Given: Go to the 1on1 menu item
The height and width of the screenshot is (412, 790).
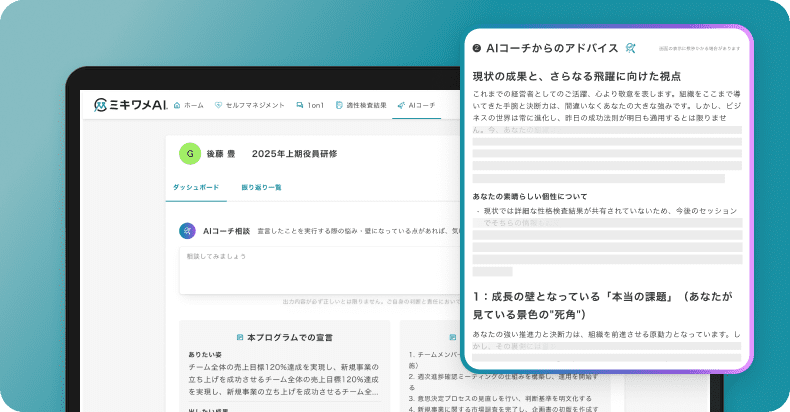Looking at the screenshot, I should (315, 105).
